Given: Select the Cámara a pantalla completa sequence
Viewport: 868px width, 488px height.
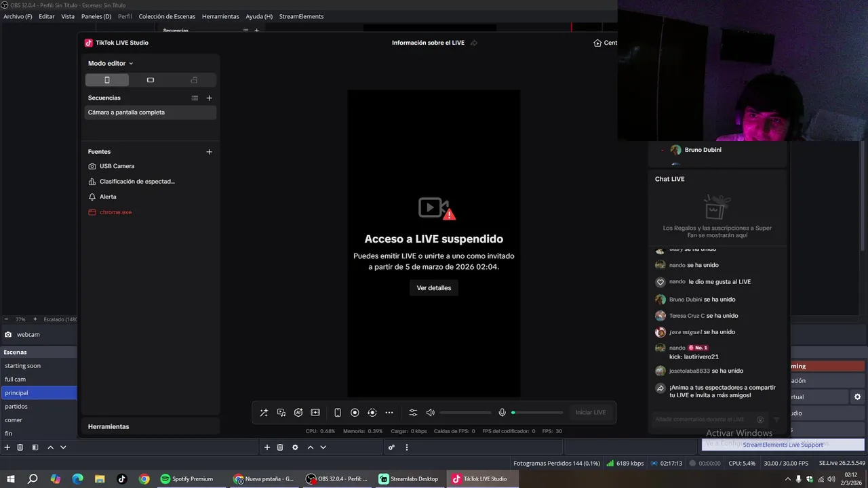Looking at the screenshot, I should point(151,113).
